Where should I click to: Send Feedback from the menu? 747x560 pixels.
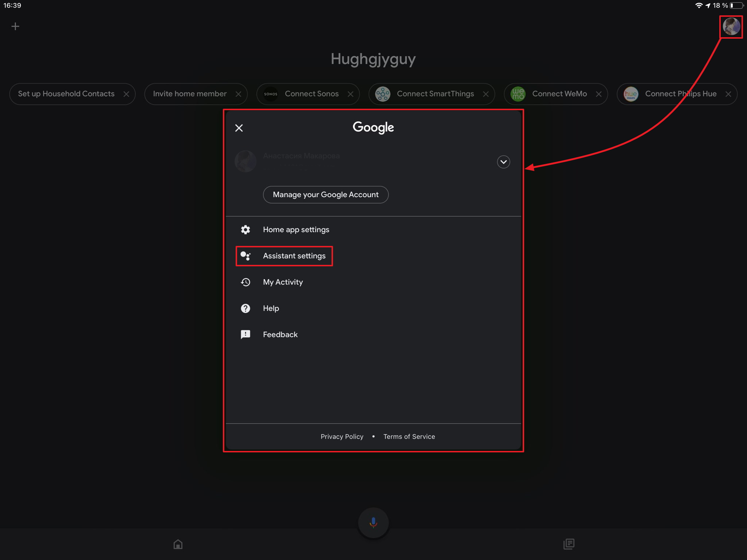point(280,335)
